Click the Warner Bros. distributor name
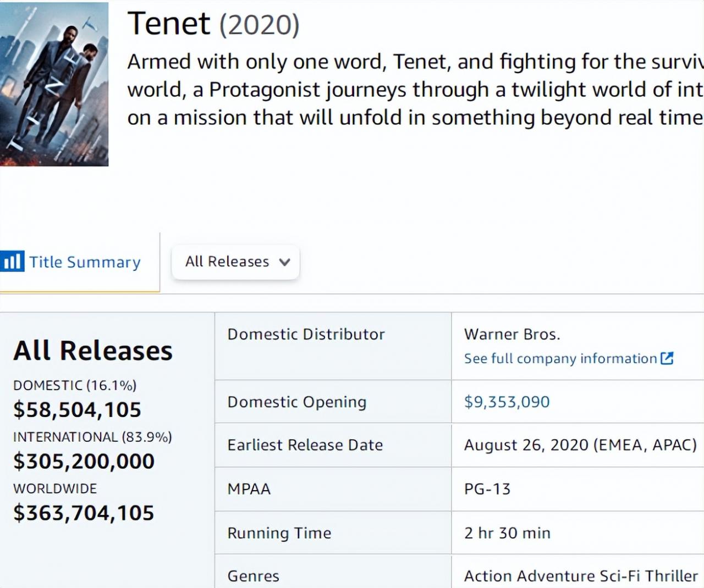The image size is (704, 588). 512,334
